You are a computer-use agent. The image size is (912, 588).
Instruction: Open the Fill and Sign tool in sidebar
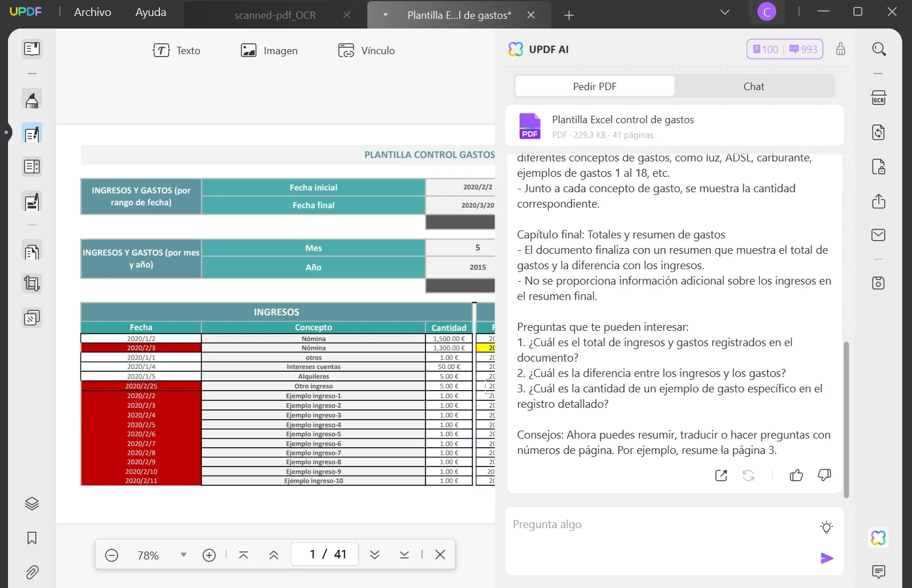click(32, 202)
